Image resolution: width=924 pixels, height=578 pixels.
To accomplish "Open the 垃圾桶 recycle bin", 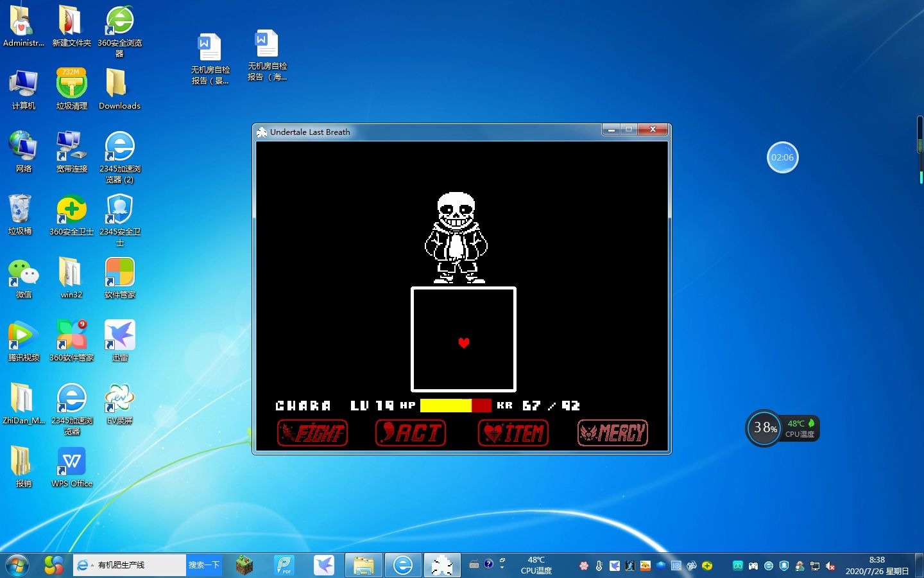I will [21, 215].
